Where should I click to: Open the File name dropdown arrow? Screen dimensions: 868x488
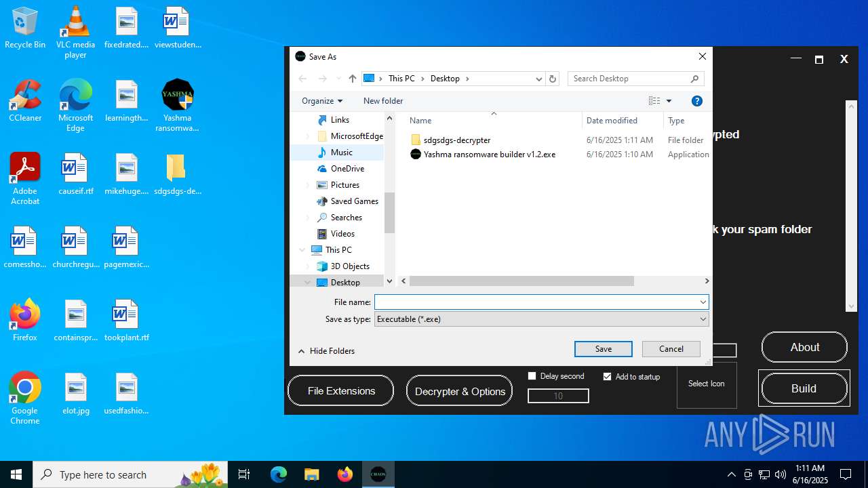point(703,302)
